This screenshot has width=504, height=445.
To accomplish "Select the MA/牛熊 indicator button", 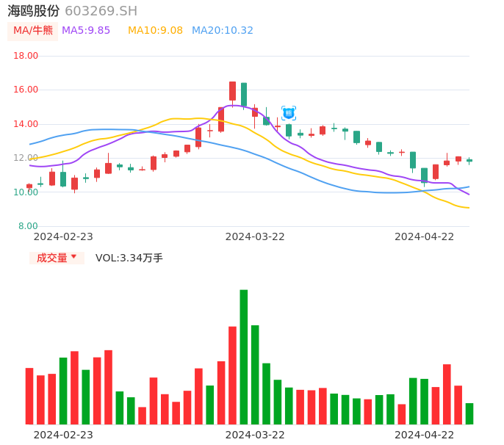I will pos(33,31).
